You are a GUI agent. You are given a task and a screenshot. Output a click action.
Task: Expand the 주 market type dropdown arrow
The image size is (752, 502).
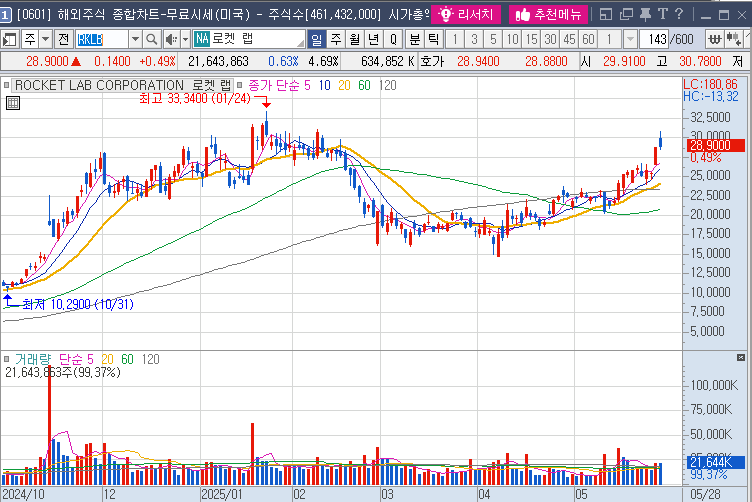(45, 39)
